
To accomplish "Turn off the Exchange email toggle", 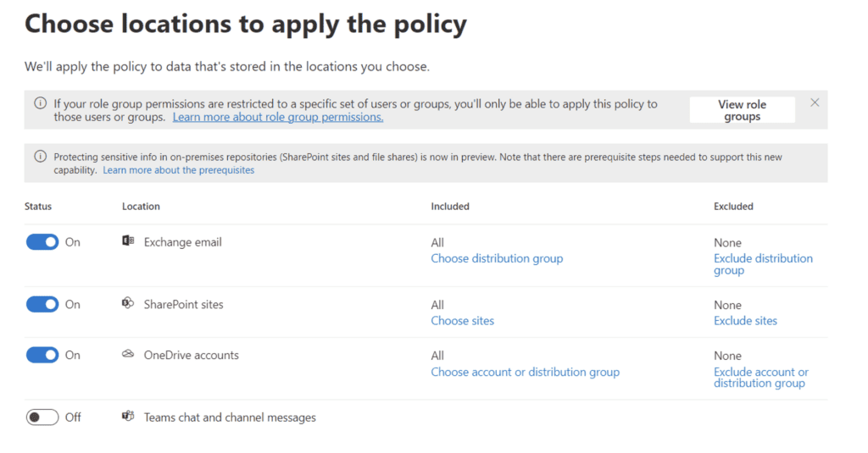I will point(42,242).
